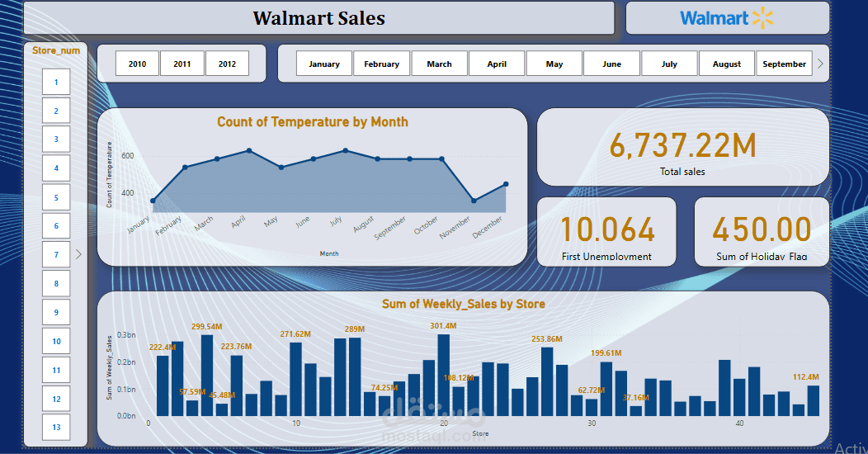
Task: Select store number 3
Action: tap(56, 139)
